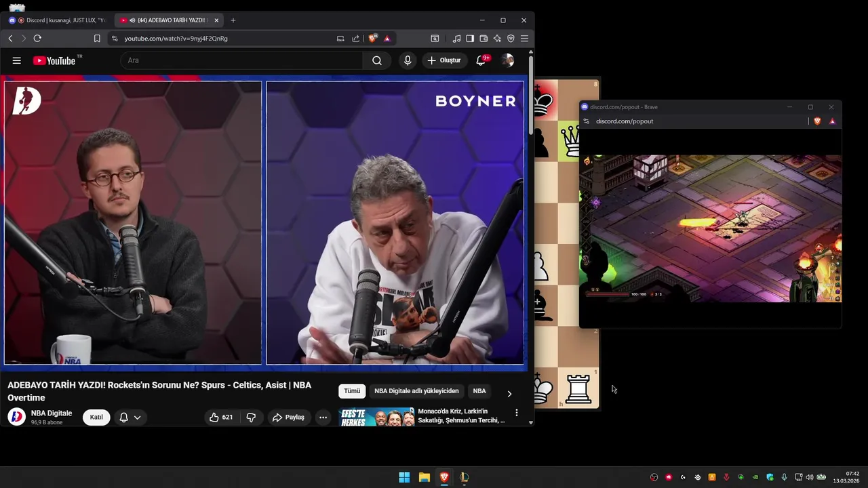Screen dimensions: 868x488
Task: Click the Katıl join button
Action: coord(96,417)
